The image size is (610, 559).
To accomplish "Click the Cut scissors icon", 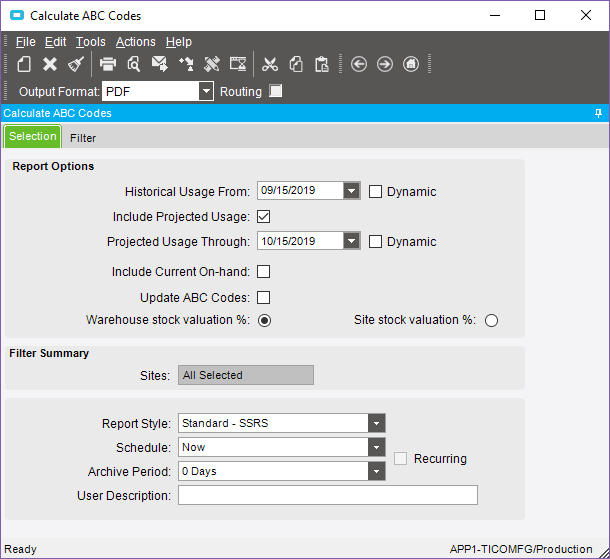I will [269, 64].
